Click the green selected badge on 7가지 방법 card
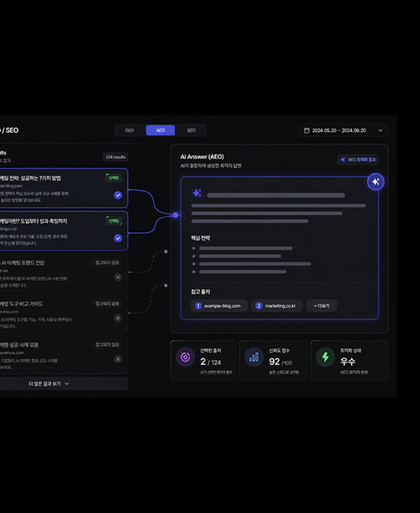This screenshot has height=513, width=420. tap(113, 177)
